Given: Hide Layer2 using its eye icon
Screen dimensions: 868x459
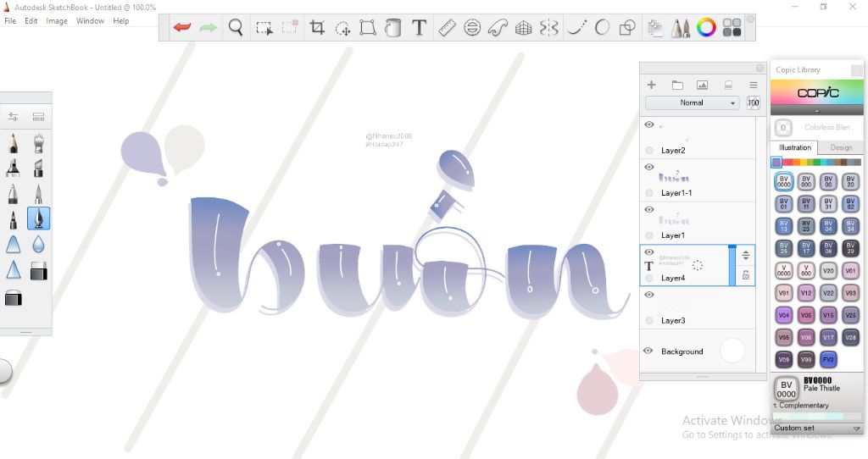Looking at the screenshot, I should [x=649, y=125].
